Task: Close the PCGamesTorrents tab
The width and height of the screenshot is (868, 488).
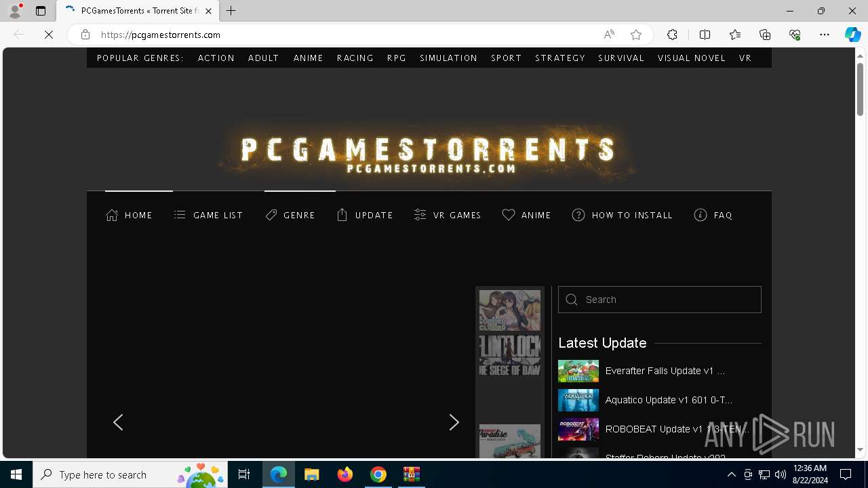Action: pyautogui.click(x=208, y=11)
